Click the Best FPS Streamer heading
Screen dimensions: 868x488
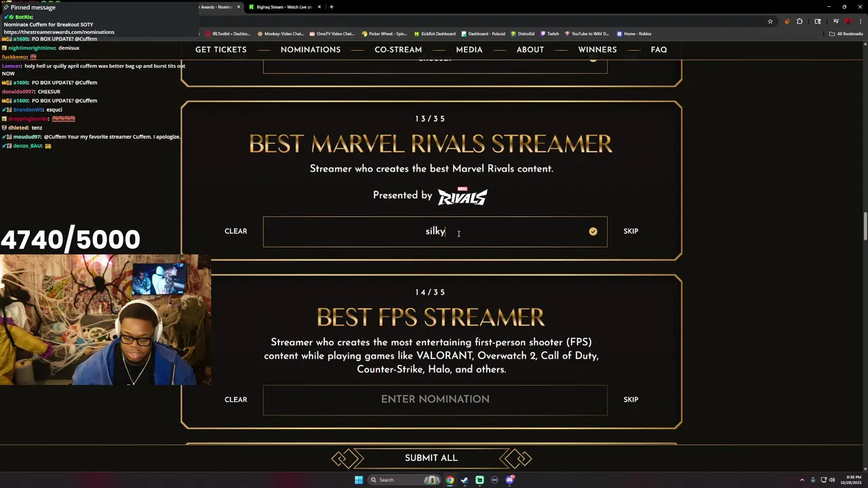431,317
